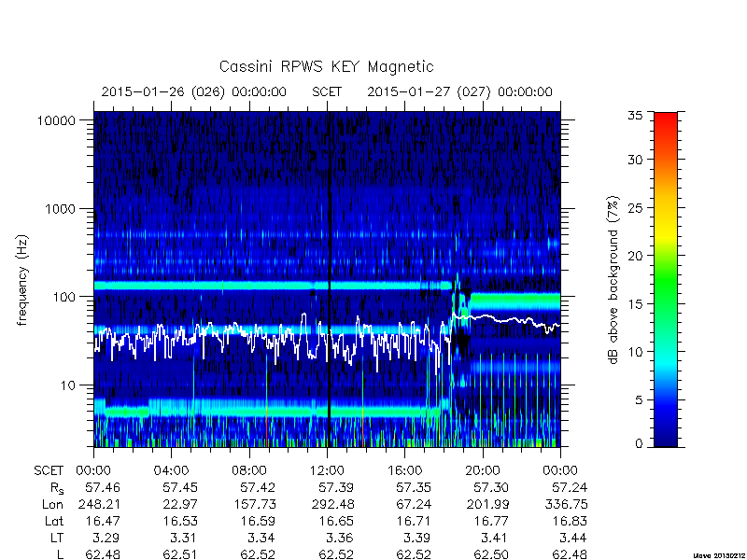Click the LT value 3.29
The width and height of the screenshot is (747, 560).
tap(106, 539)
